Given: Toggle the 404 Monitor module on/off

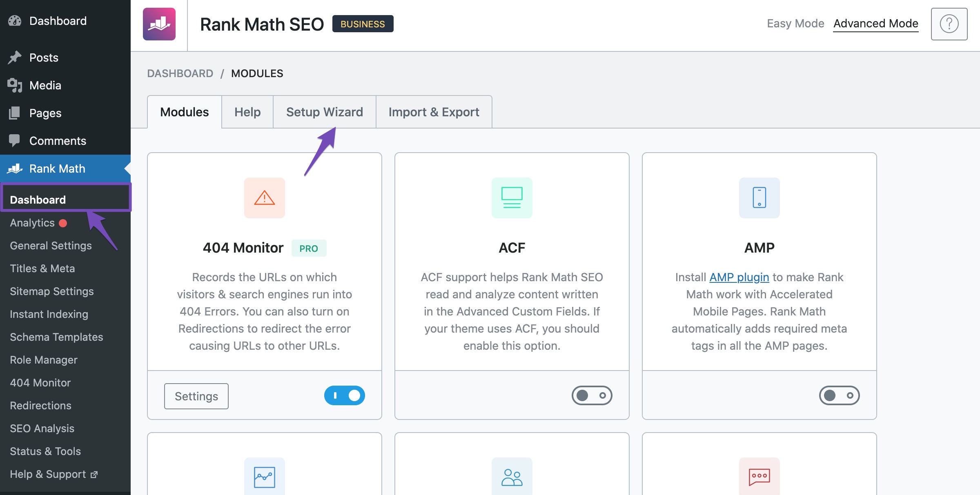Looking at the screenshot, I should 345,395.
